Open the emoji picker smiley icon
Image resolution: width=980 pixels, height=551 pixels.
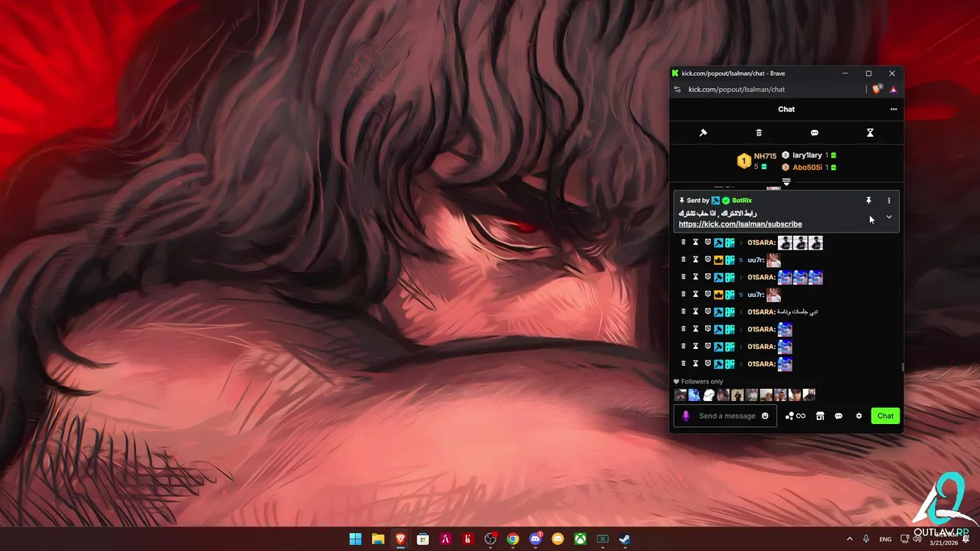(765, 416)
